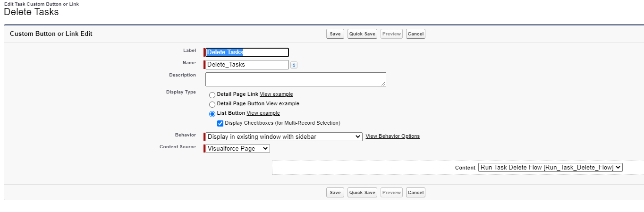Choose the List Button radio option
This screenshot has width=644, height=212.
[x=212, y=114]
